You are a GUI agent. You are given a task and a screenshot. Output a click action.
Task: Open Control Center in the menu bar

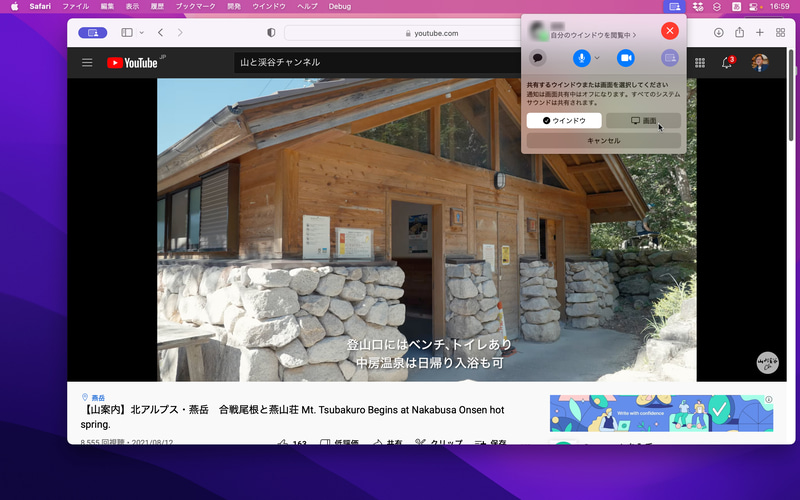pyautogui.click(x=755, y=7)
